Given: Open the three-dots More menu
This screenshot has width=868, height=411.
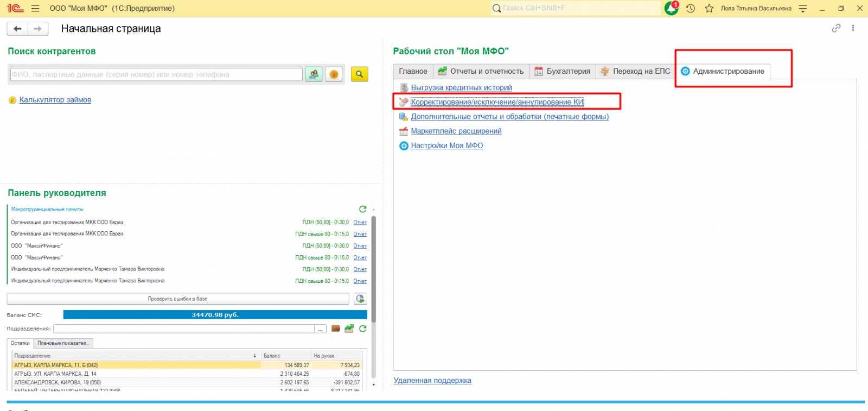Looking at the screenshot, I should 853,28.
